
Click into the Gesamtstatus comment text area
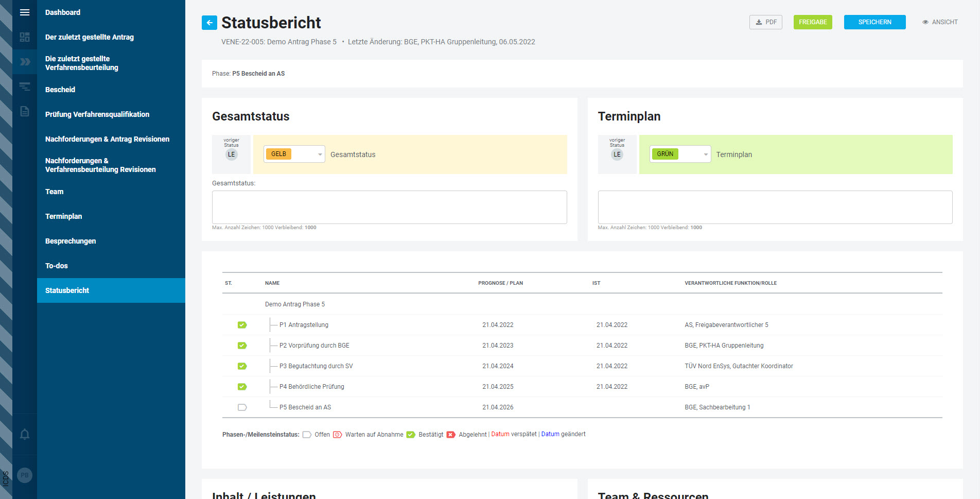[389, 207]
